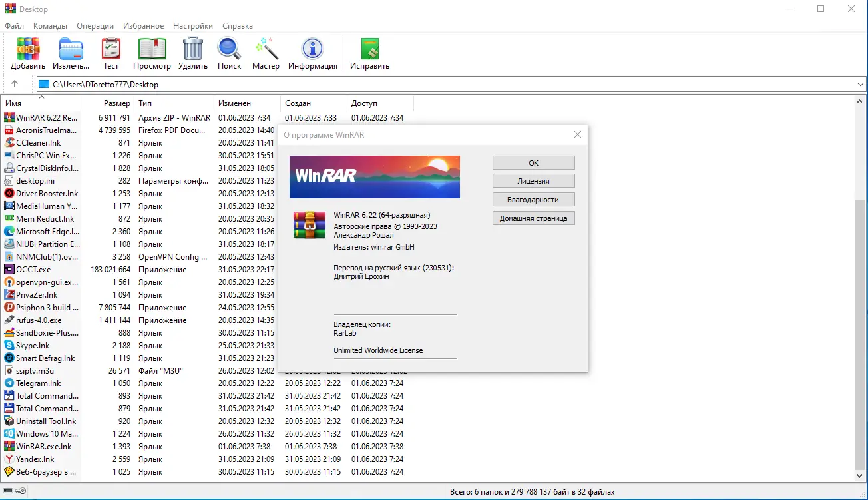868x500 pixels.
Task: Select the Microsoft Edge shortcut name
Action: [47, 232]
